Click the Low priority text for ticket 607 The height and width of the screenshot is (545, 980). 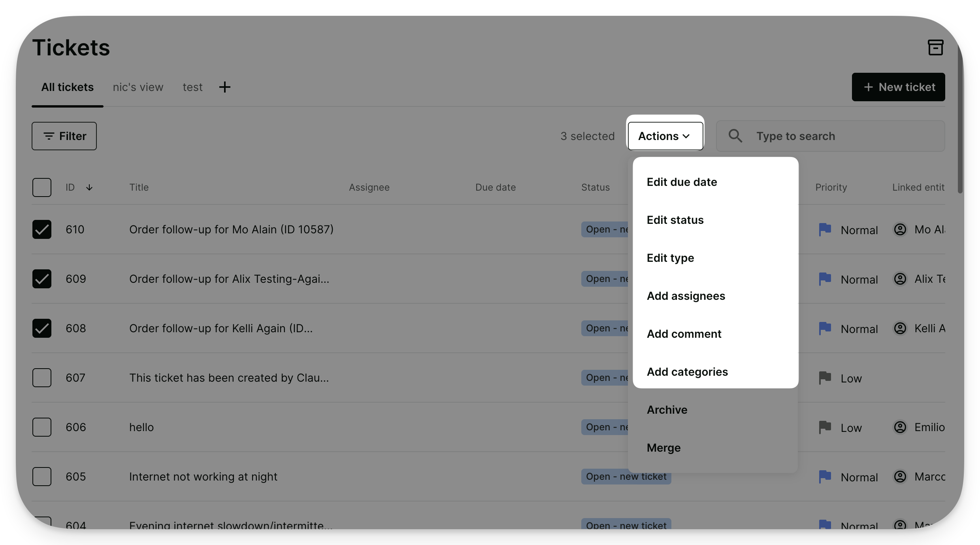pos(851,378)
